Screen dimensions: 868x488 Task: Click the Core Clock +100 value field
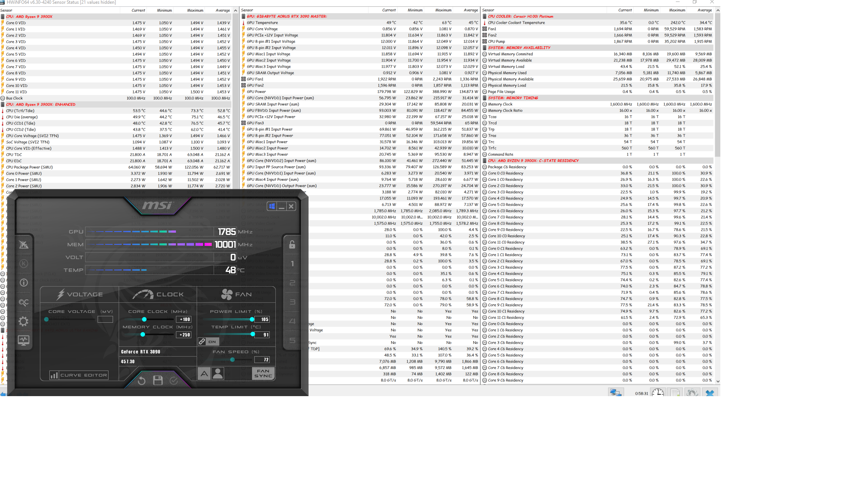coord(183,319)
